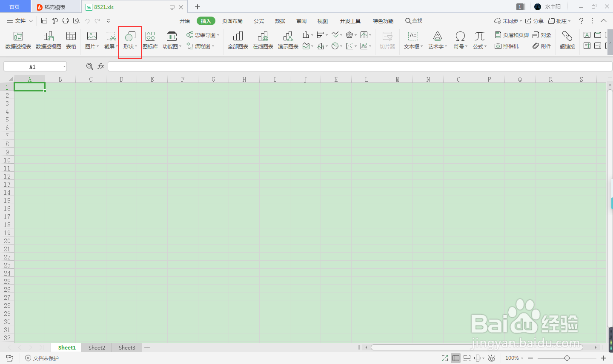Open the 稻壳模板 templates tab
Screen dimensions: 613x364
pos(55,7)
